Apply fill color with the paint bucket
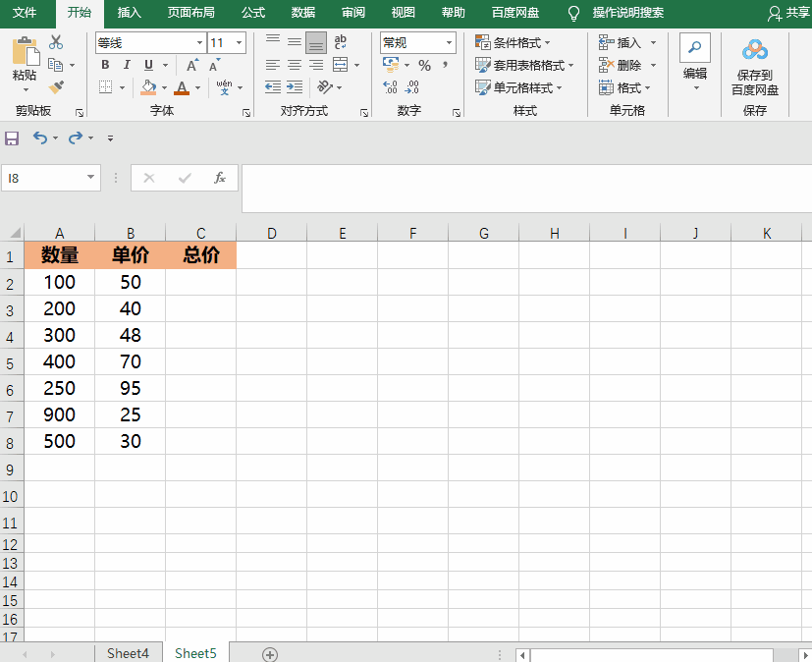 point(148,87)
